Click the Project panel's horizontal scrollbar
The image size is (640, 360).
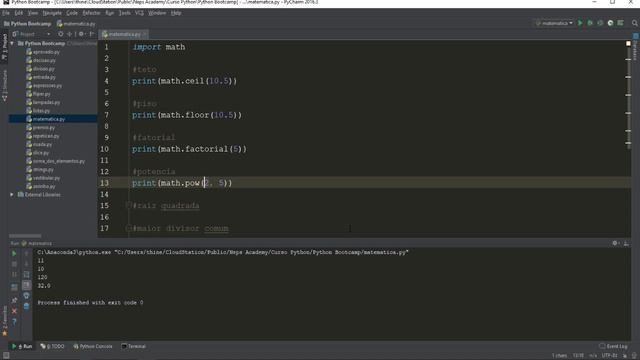tap(25, 236)
